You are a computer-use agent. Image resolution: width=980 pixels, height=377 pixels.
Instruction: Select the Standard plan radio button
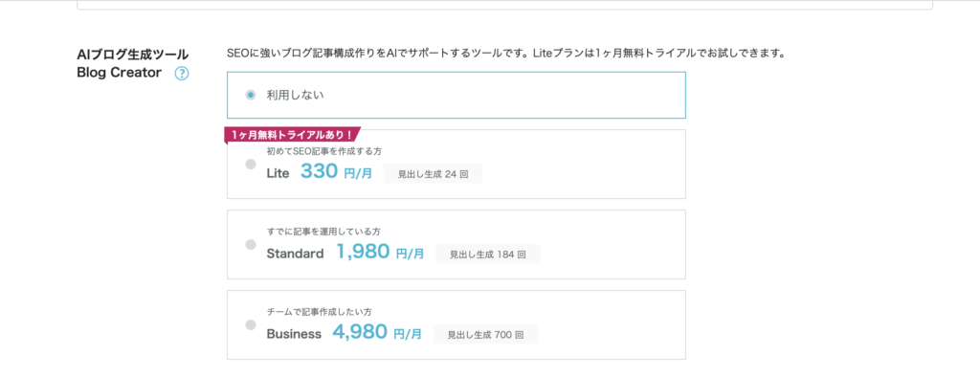coord(251,244)
